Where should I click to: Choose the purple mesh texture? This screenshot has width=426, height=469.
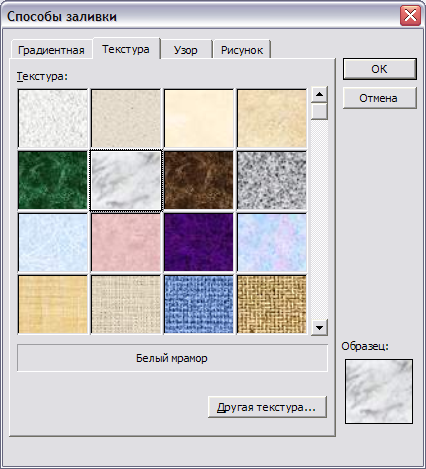point(199,242)
